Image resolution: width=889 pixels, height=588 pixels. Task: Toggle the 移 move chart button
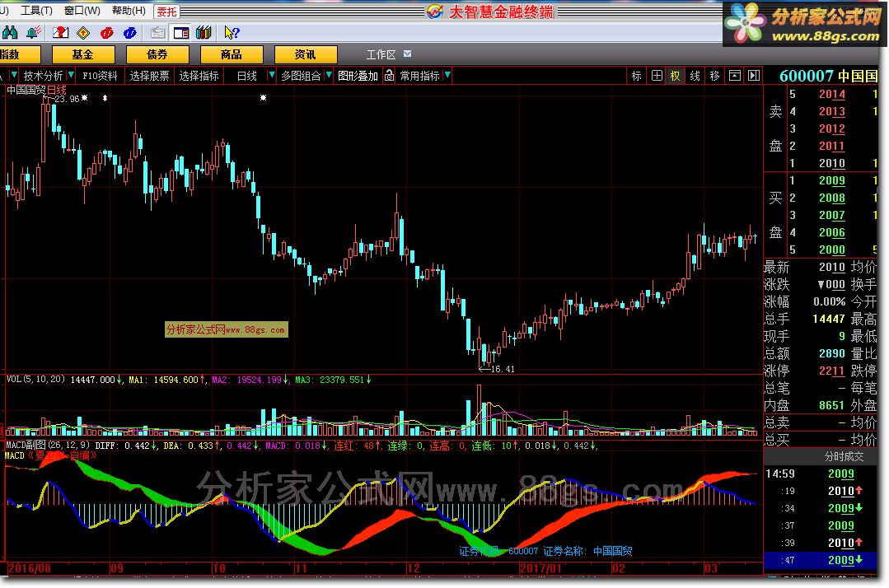click(714, 76)
